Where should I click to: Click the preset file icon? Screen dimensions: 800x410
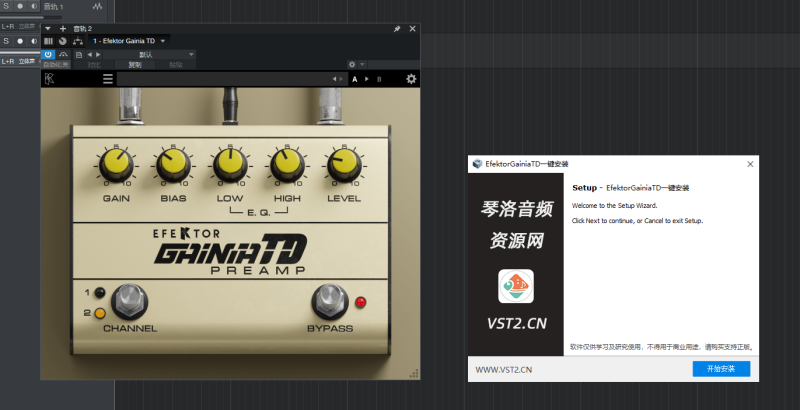coord(78,54)
